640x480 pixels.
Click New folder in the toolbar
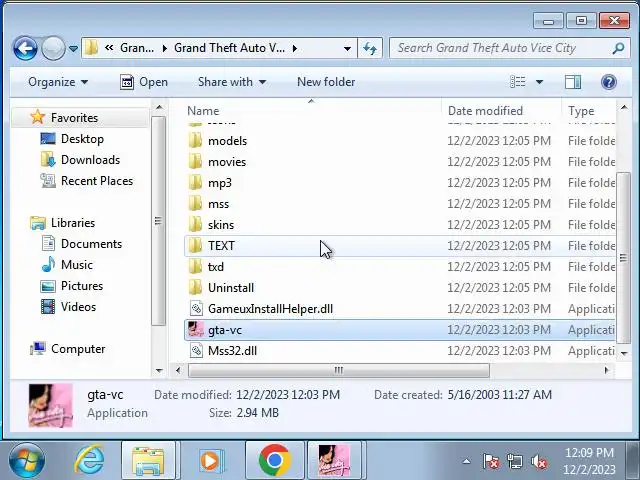pyautogui.click(x=326, y=82)
